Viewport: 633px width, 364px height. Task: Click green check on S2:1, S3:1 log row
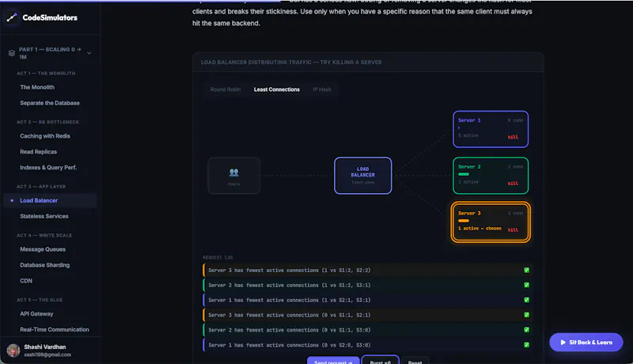click(x=526, y=300)
